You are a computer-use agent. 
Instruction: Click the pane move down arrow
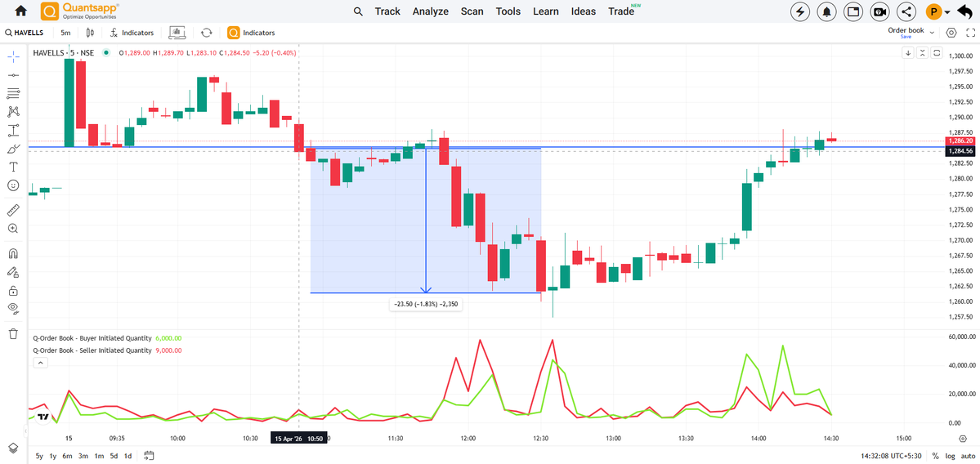tap(908, 53)
